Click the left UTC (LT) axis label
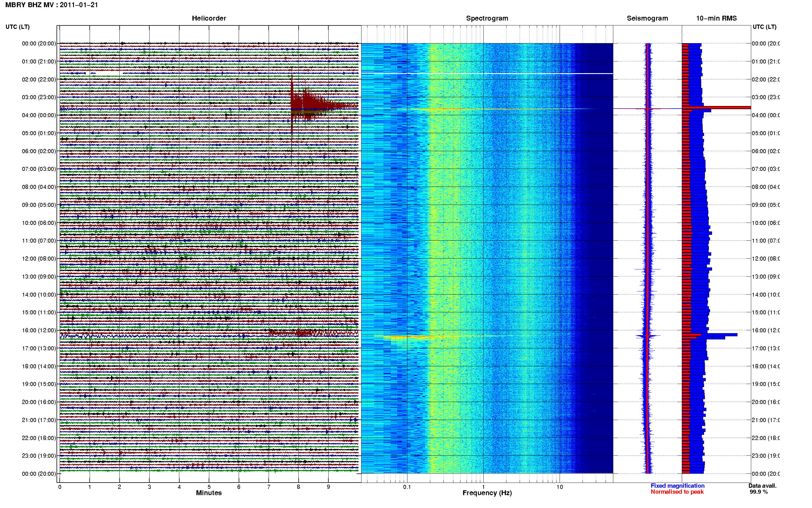 tap(17, 27)
